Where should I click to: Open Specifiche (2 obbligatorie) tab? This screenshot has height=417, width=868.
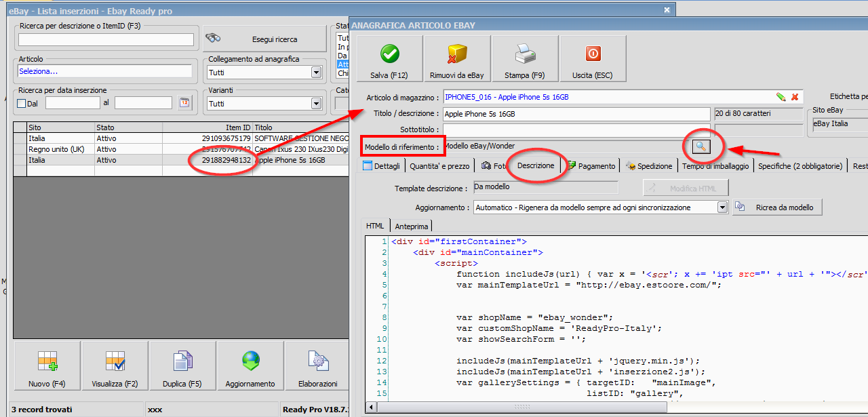click(800, 165)
